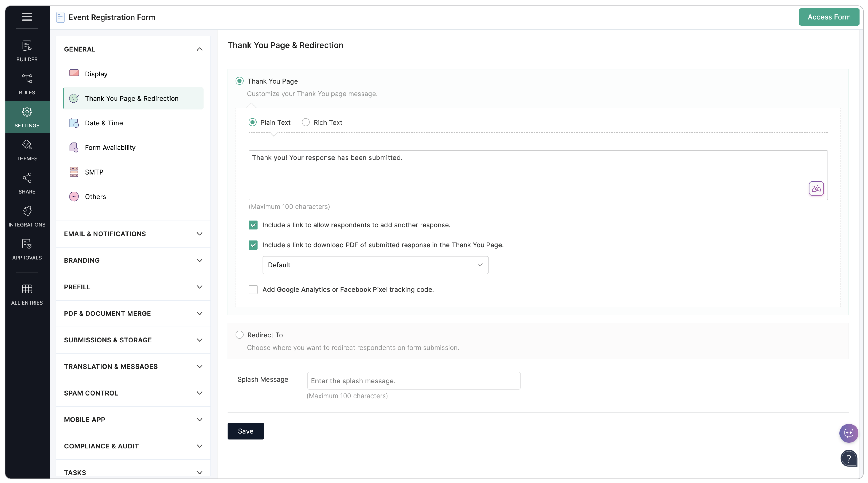Viewport: 868px width, 483px height.
Task: Open the Date & Time settings item
Action: [104, 123]
